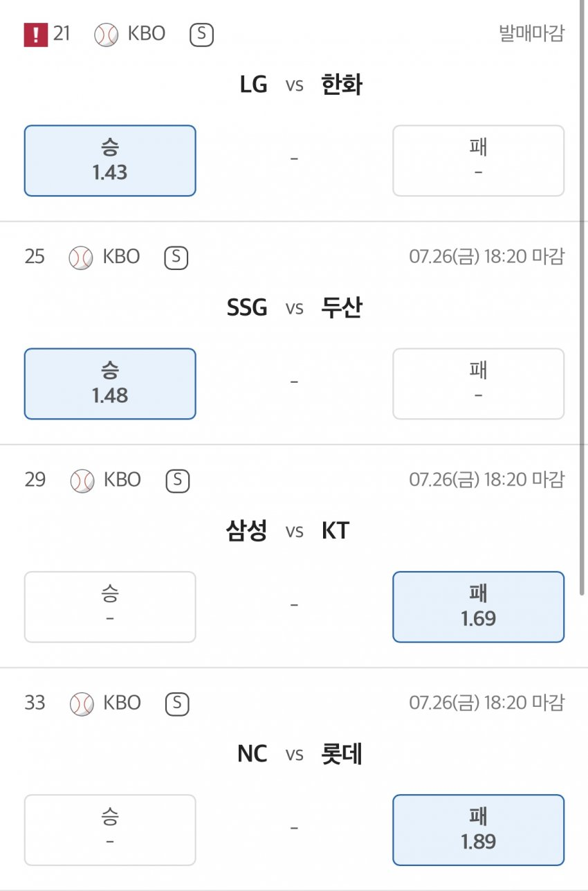Select the 승 option for NC vs 롯데
Image resolution: width=588 pixels, height=891 pixels.
110,829
